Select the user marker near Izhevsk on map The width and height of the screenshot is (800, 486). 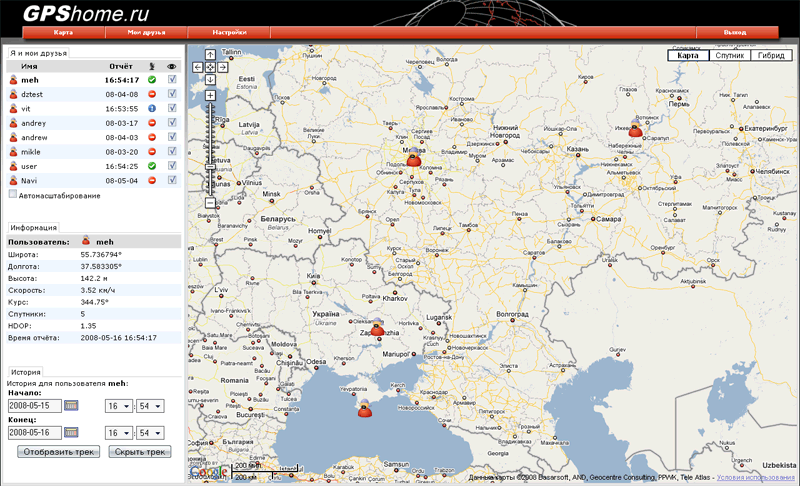click(635, 129)
